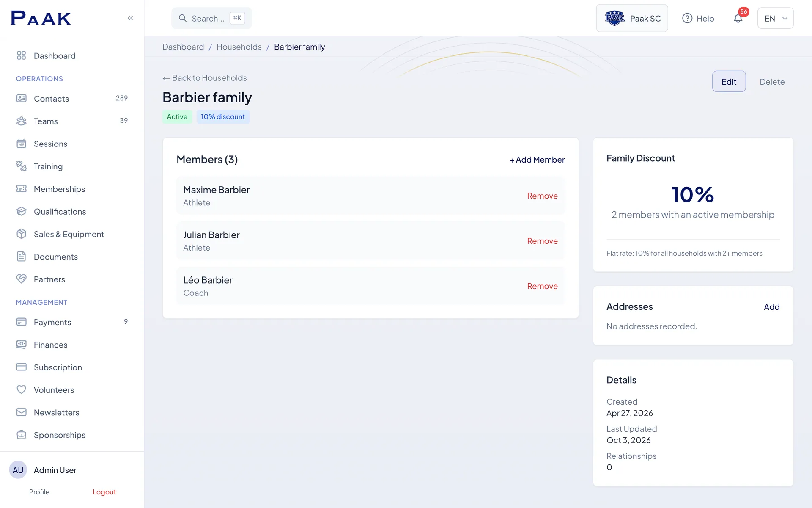The image size is (812, 508).
Task: Click the Newsletters envelope icon
Action: tap(21, 412)
